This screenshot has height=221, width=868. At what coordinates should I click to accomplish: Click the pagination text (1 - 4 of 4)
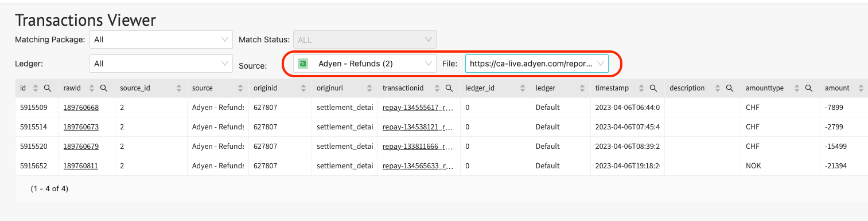click(49, 188)
